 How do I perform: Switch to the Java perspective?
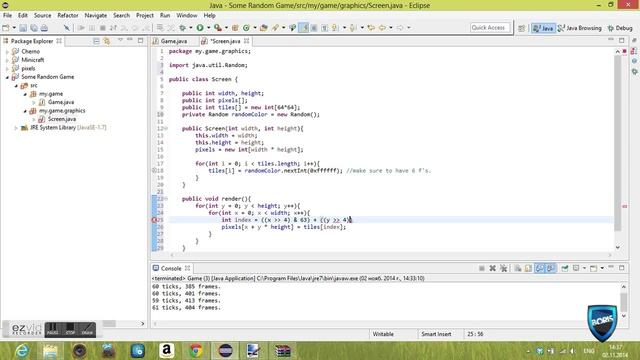pyautogui.click(x=543, y=28)
